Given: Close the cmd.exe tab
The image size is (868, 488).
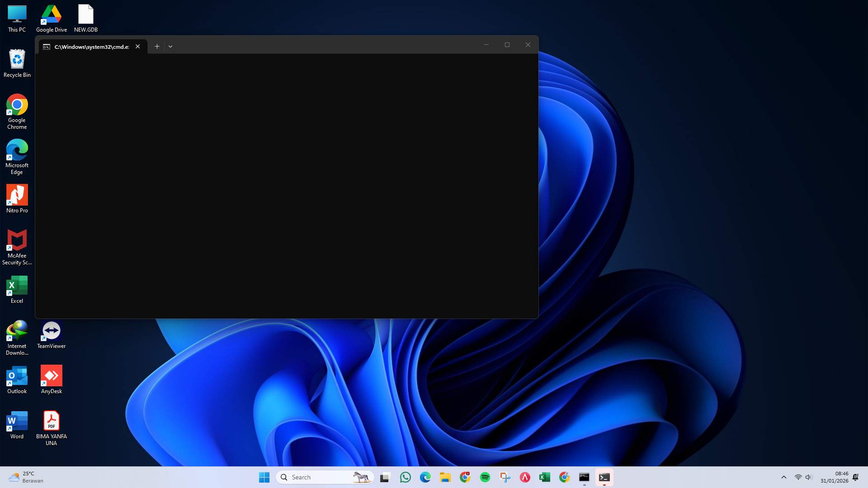Looking at the screenshot, I should [x=138, y=46].
